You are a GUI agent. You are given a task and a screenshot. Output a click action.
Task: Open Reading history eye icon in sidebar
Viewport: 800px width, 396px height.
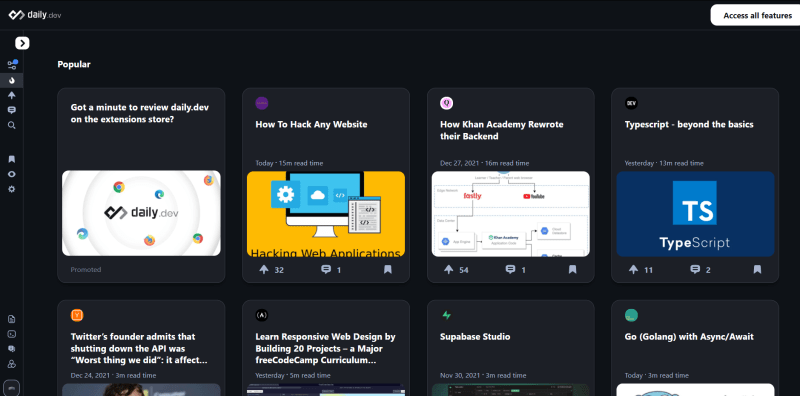tap(12, 174)
